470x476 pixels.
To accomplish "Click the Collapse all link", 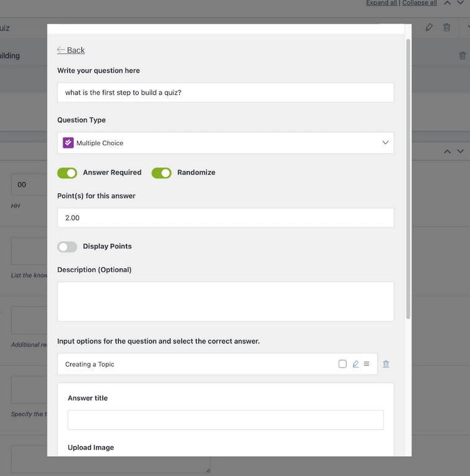I will (x=419, y=3).
